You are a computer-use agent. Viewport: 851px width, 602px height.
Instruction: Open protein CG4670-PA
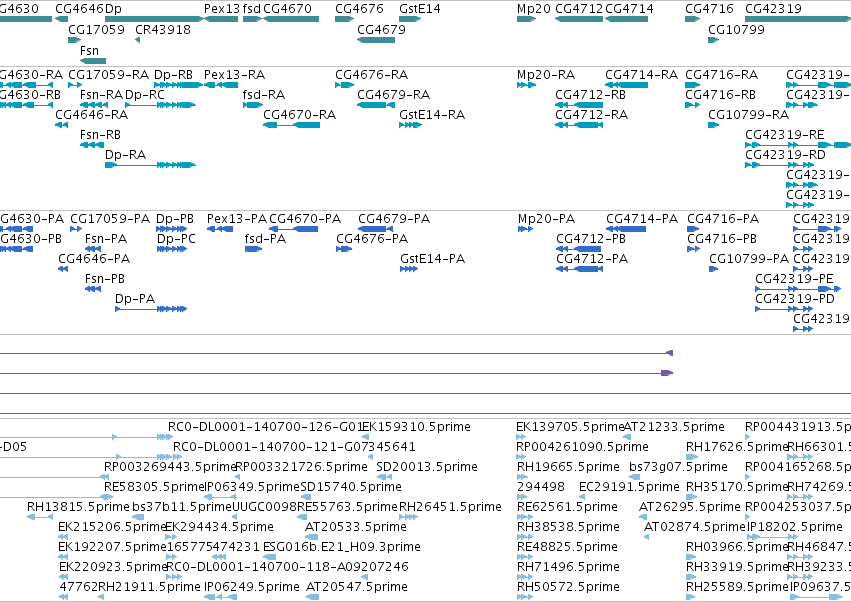305,219
